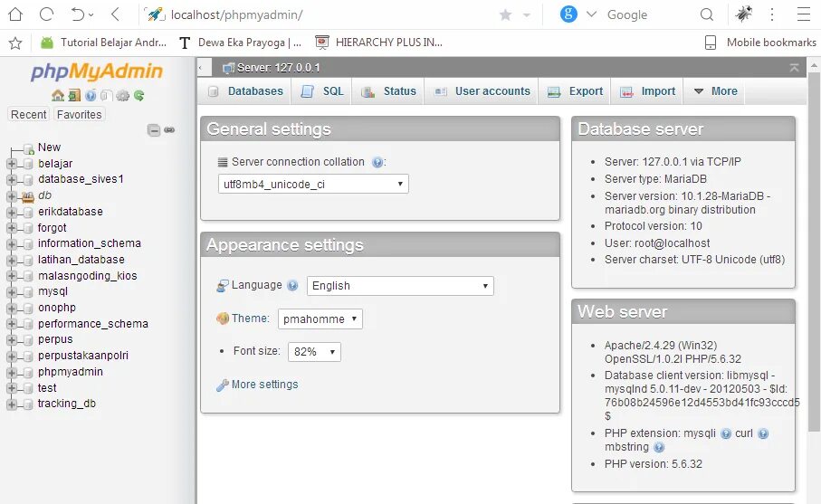
Task: Click help icon beside Language label
Action: (292, 285)
